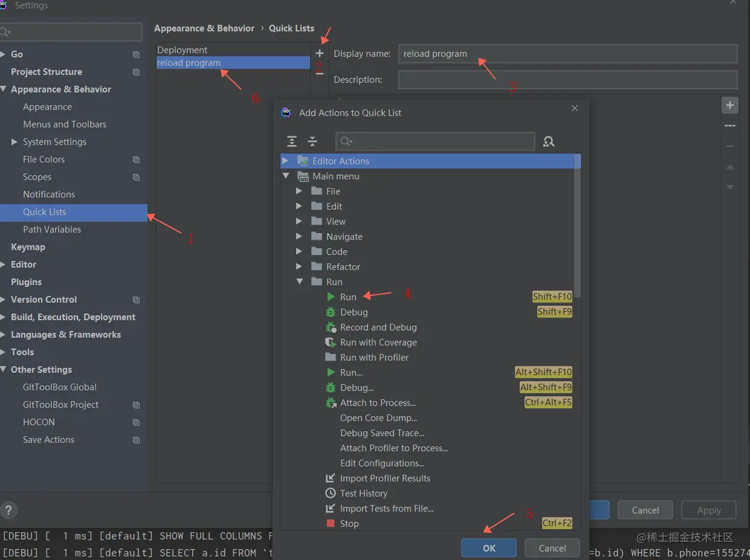Viewport: 750px width, 560px height.
Task: Click the actions tree vertical scrollbar
Action: click(x=578, y=226)
